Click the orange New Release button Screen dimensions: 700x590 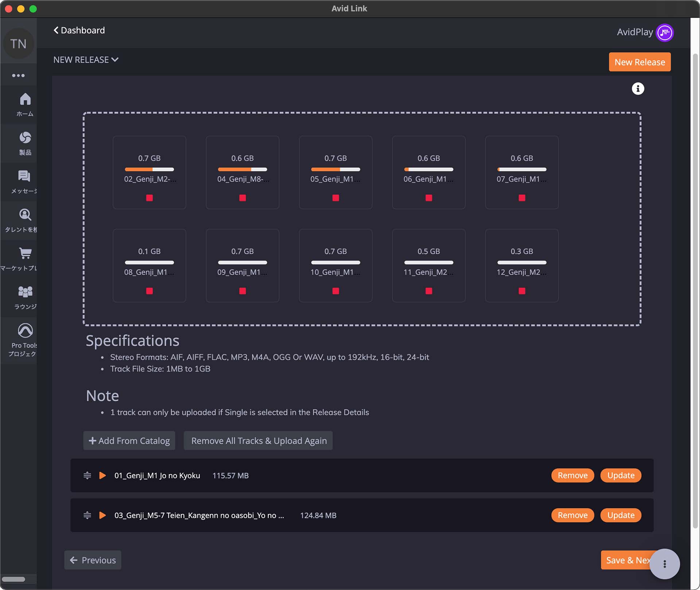tap(639, 62)
